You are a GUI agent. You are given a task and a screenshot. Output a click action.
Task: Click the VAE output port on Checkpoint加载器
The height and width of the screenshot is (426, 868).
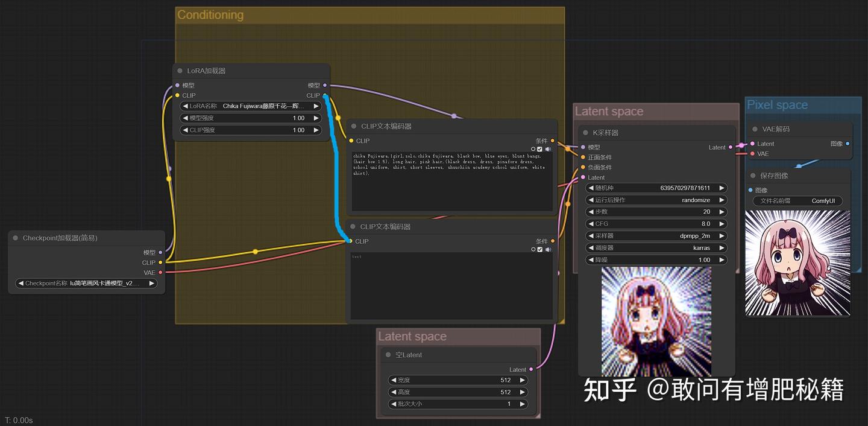point(160,272)
